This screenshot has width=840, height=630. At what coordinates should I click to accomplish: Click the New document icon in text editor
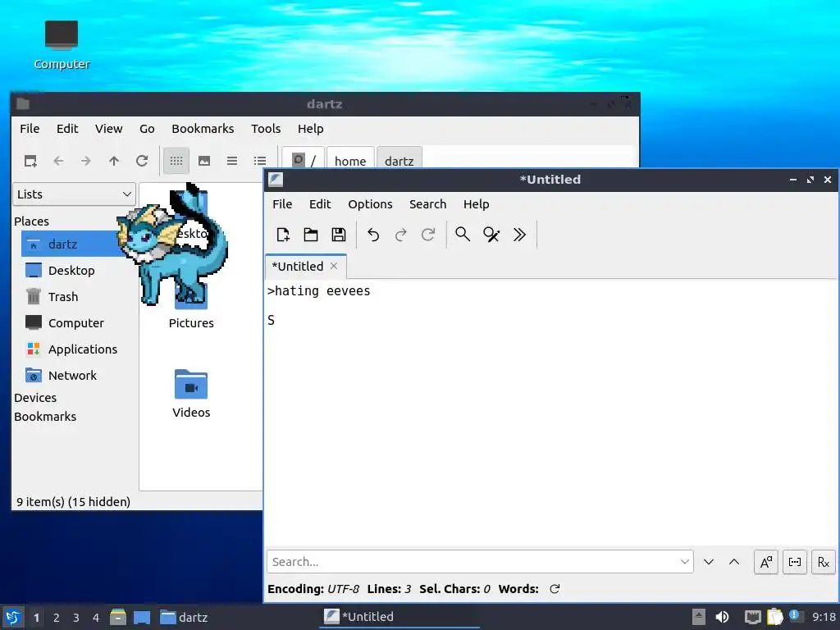click(283, 235)
